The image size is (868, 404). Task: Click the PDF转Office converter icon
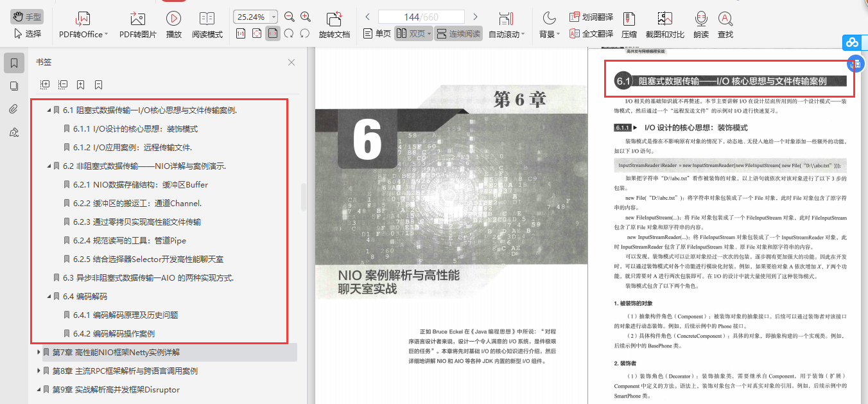click(x=82, y=19)
